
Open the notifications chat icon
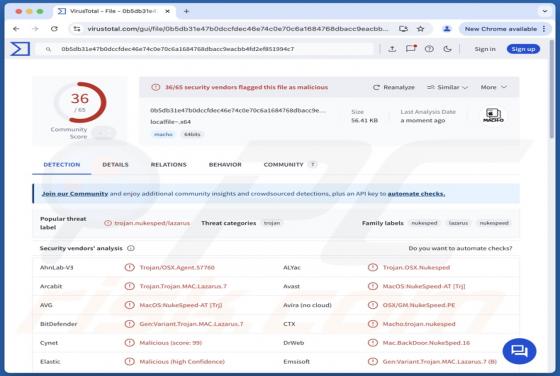coord(411,49)
